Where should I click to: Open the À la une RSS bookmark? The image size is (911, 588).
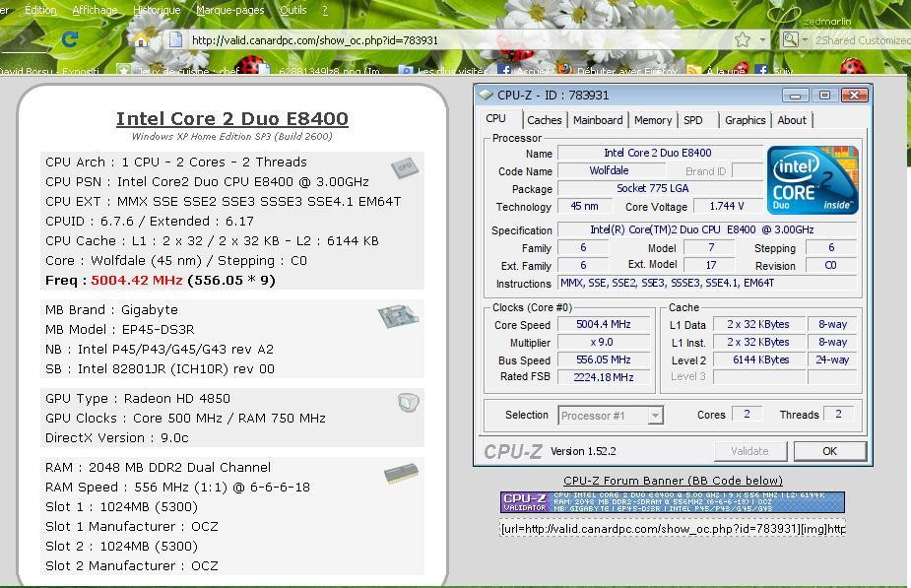click(x=716, y=70)
